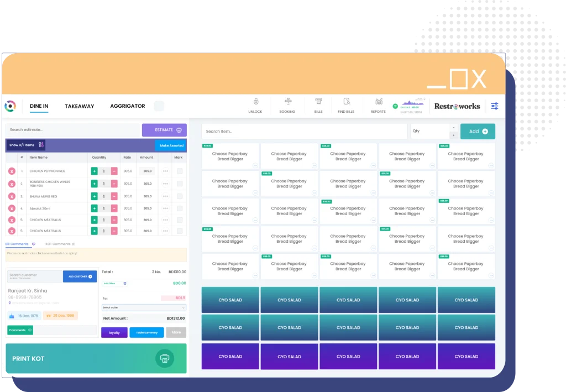Open the Unlock icon in top toolbar

(255, 102)
